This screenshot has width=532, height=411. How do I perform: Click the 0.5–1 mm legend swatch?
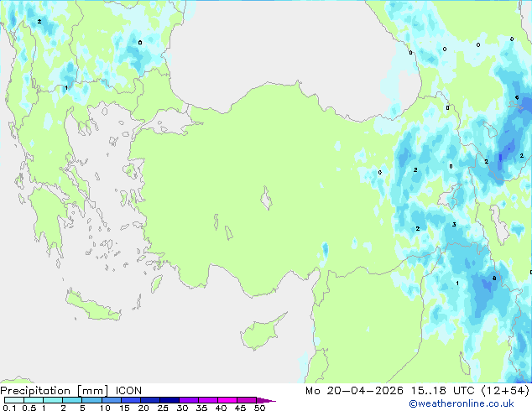coord(34,400)
